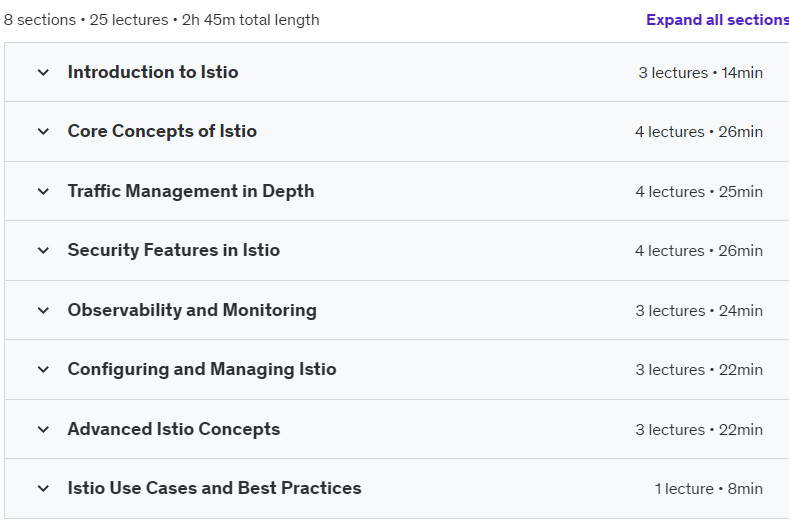Expand the Security Features in Istio chevron
Viewport: 789px width, 524px height.
43,251
